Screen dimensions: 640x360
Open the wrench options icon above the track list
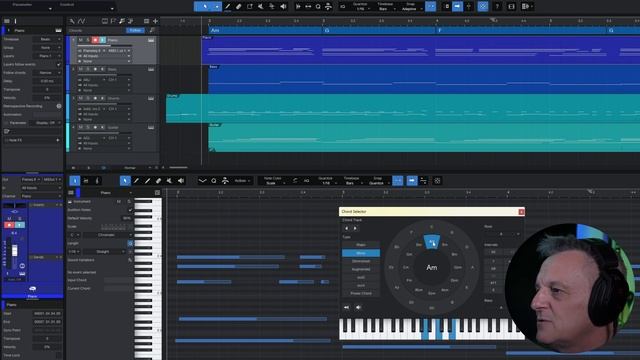tap(72, 21)
